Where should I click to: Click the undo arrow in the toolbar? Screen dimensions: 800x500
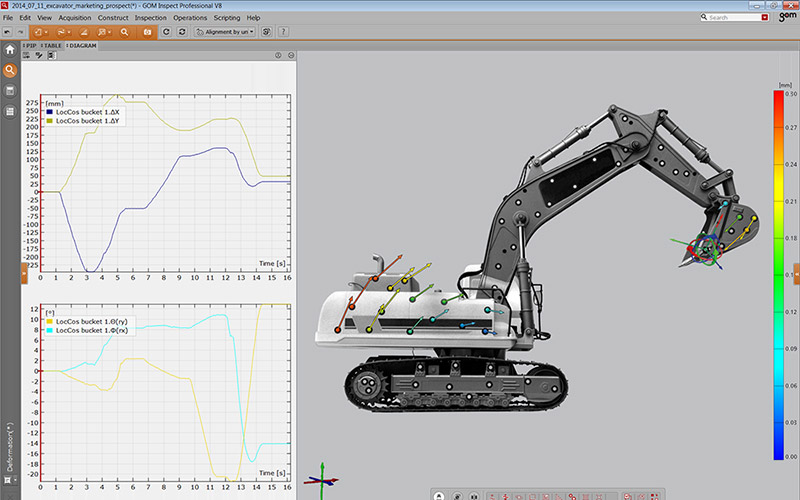pyautogui.click(x=8, y=32)
